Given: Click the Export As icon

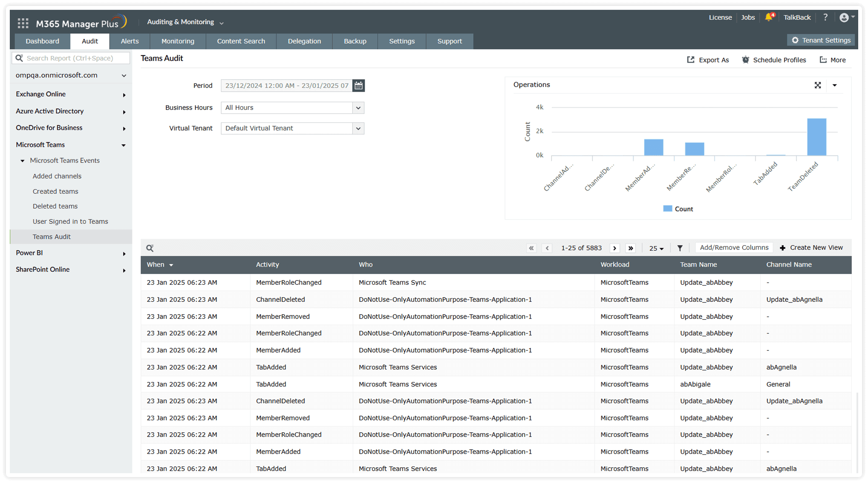Looking at the screenshot, I should coord(691,60).
